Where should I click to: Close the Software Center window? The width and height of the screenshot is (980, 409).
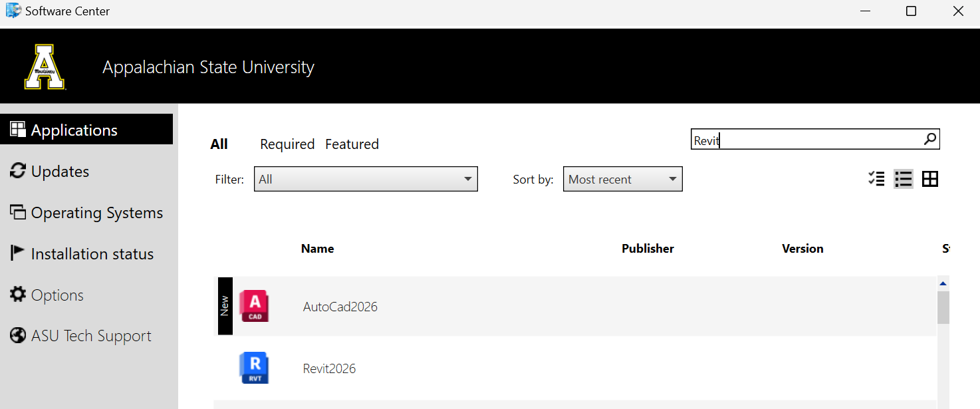tap(957, 11)
